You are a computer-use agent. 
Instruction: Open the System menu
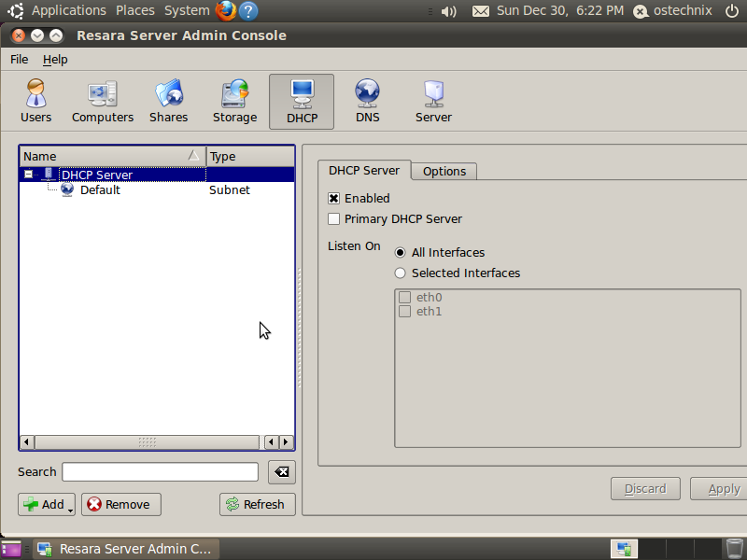(x=187, y=10)
